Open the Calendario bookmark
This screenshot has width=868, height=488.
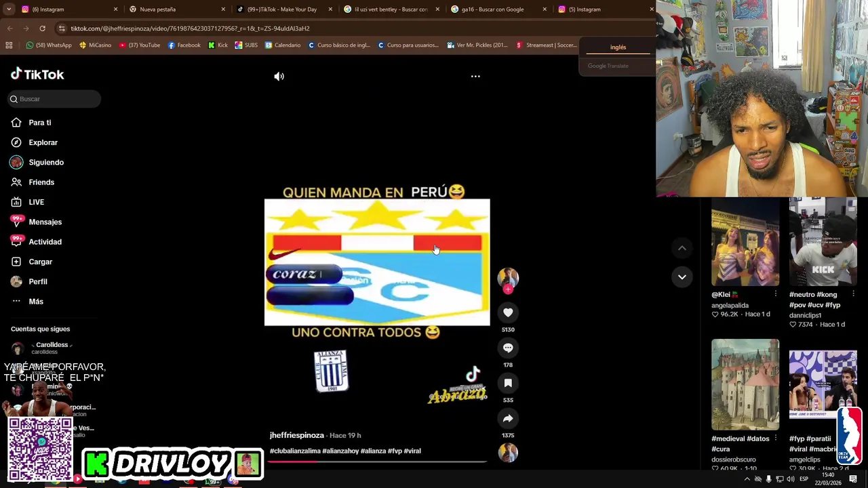coord(283,45)
